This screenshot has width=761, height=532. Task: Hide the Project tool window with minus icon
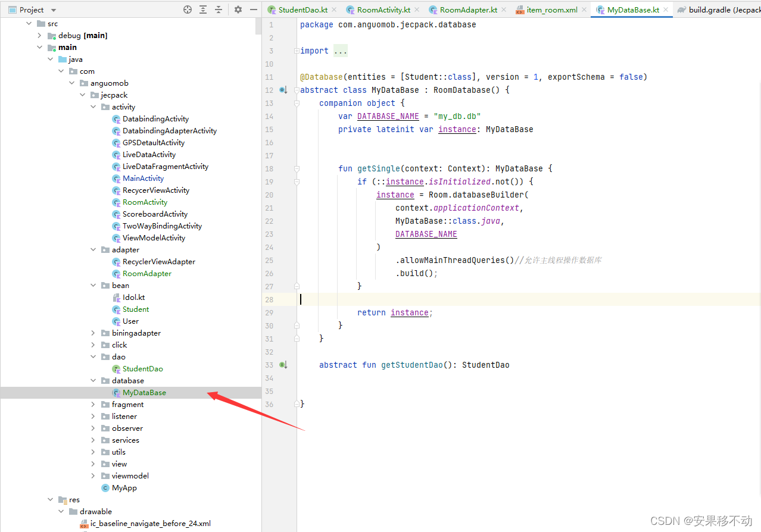click(253, 9)
